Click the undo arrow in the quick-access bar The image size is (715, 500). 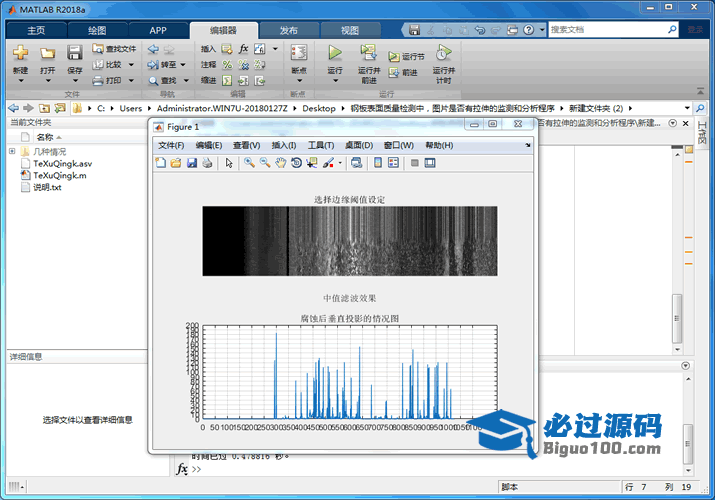tap(480, 30)
